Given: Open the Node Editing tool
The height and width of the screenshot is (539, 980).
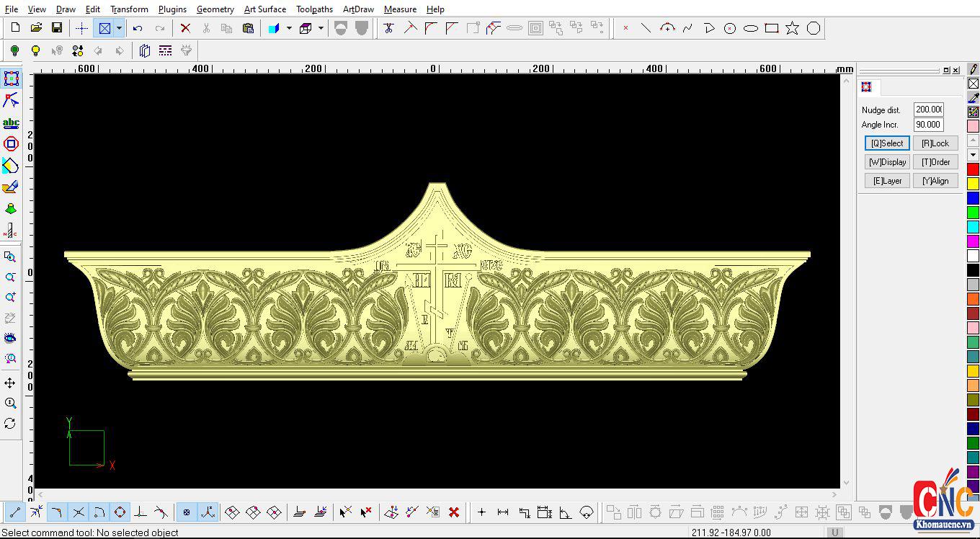Looking at the screenshot, I should tap(11, 100).
